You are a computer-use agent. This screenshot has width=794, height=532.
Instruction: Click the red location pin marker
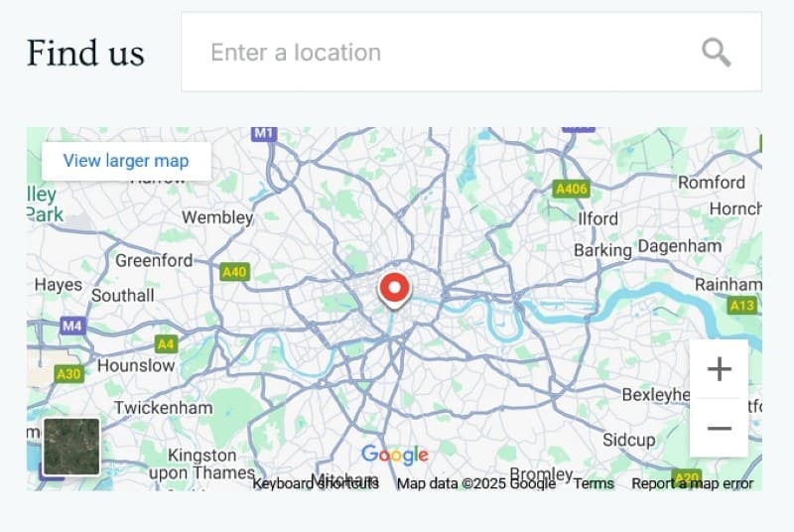click(395, 290)
